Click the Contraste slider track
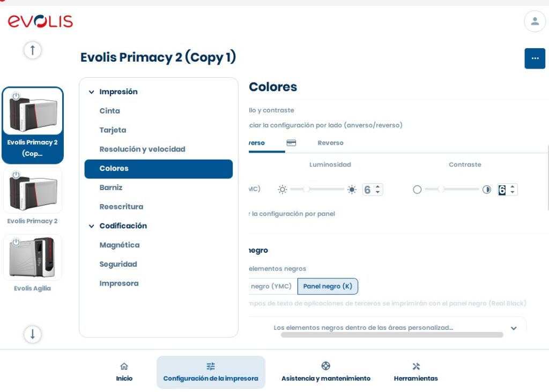Viewport: 549px width, 392px height. pyautogui.click(x=452, y=189)
